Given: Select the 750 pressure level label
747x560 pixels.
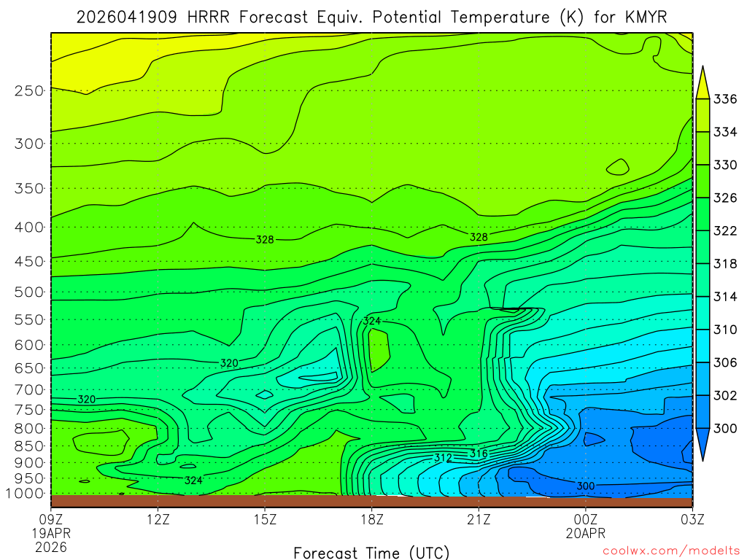Looking at the screenshot, I should [29, 410].
